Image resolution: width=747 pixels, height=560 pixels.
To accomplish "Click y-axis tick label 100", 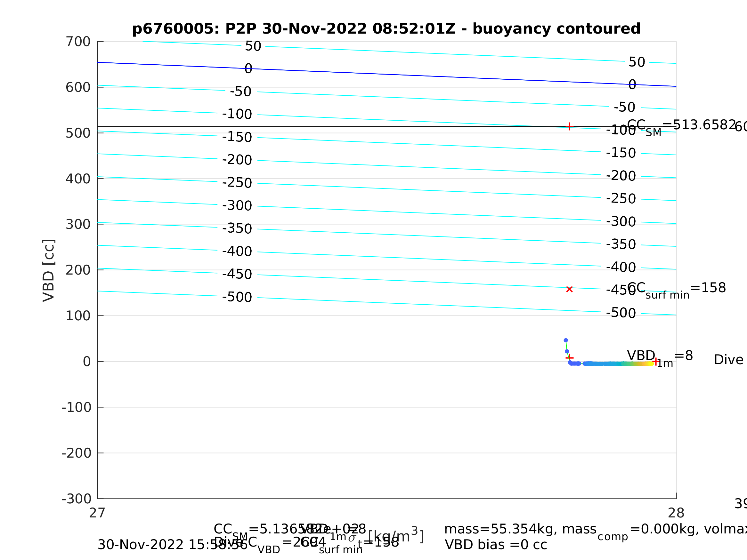I will pos(78,316).
